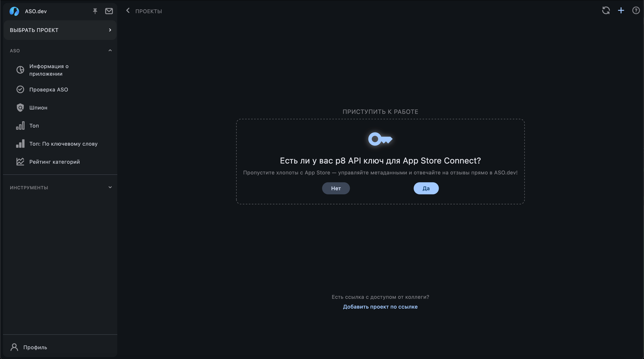This screenshot has width=644, height=359.
Task: Answer Нет to p8 API key question
Action: (x=336, y=188)
